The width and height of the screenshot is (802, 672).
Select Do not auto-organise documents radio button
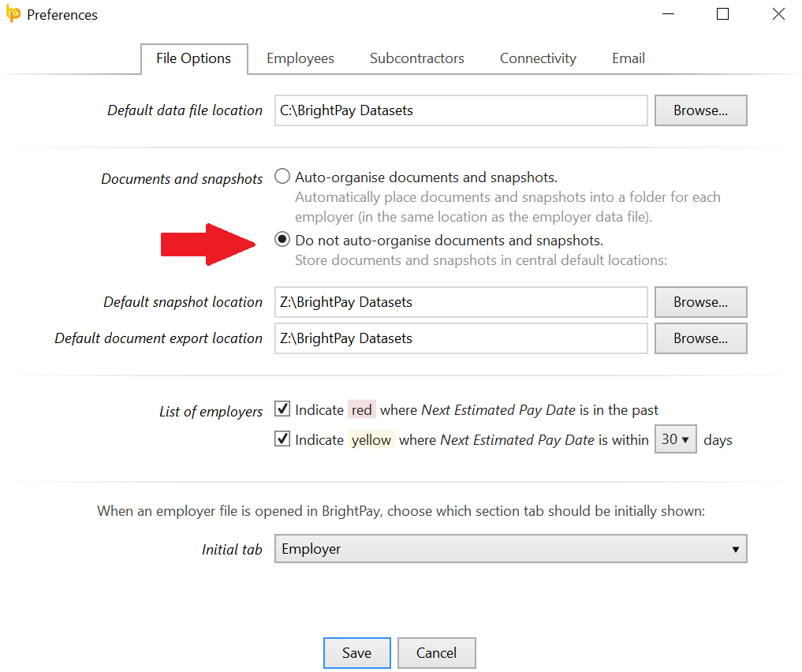point(282,239)
